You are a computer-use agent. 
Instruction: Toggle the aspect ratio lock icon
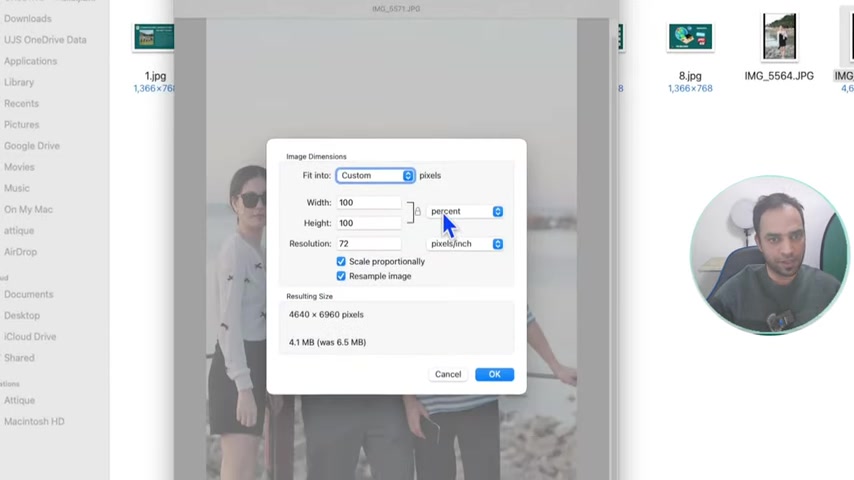[x=418, y=211]
